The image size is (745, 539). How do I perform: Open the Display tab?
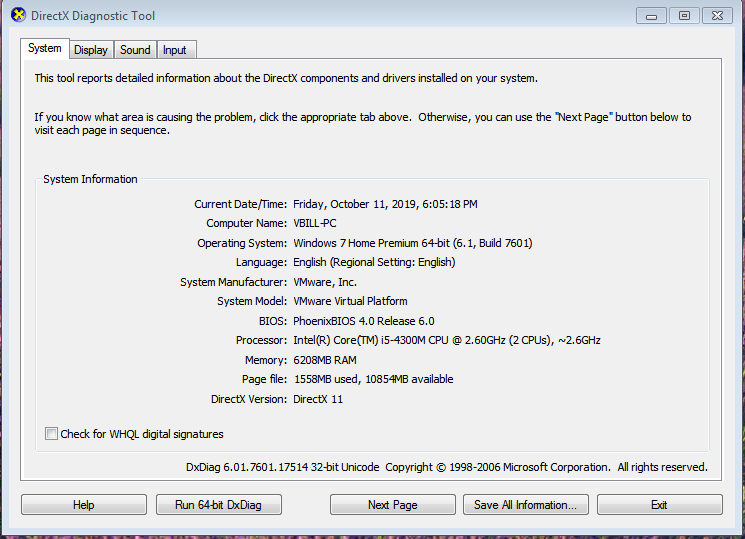tap(91, 50)
